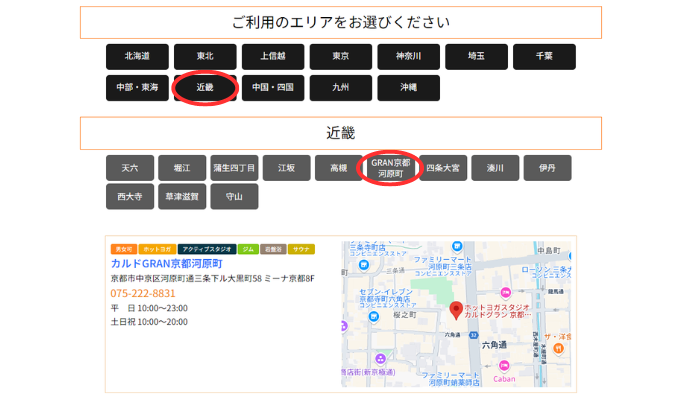This screenshot has width=680, height=400.
Task: Click the blue route 32 road shield
Action: [x=474, y=335]
